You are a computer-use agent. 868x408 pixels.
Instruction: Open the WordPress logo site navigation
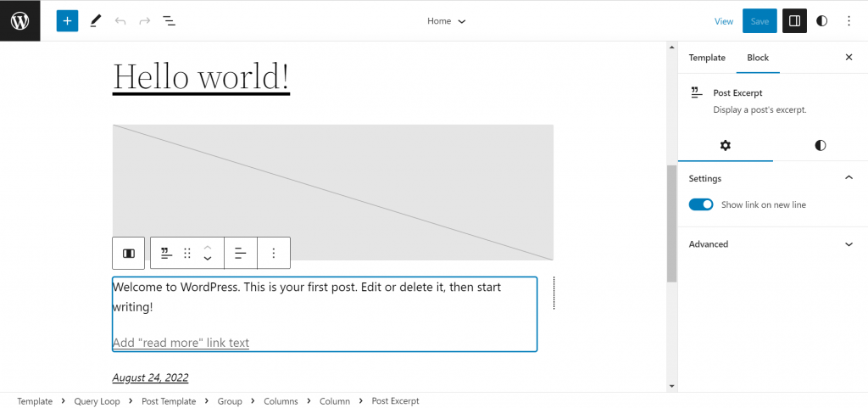[x=20, y=21]
